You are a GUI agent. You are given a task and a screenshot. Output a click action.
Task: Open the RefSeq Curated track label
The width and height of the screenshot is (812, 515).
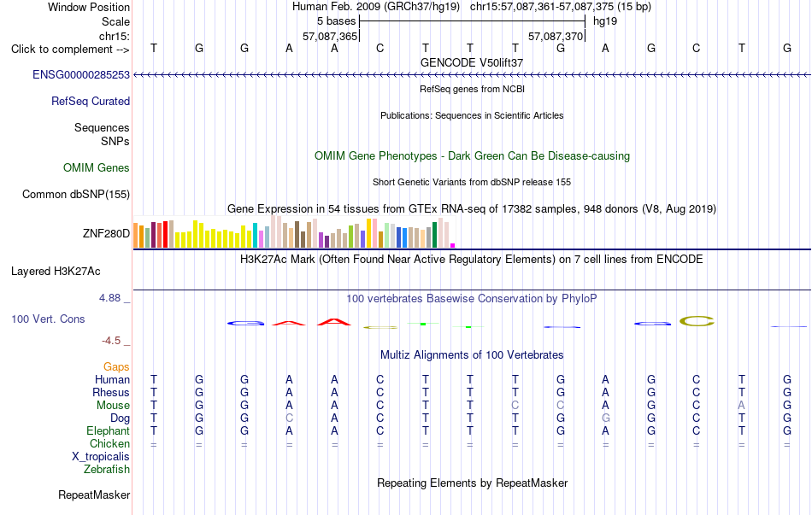pos(91,101)
